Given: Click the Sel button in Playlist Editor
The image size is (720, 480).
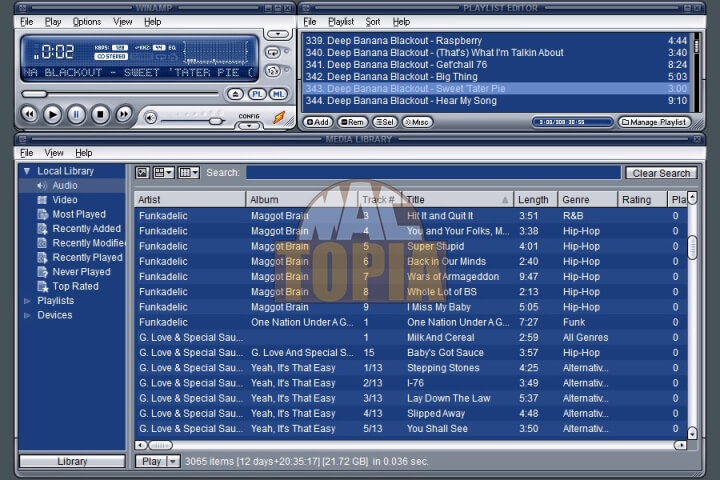Looking at the screenshot, I should pos(385,122).
